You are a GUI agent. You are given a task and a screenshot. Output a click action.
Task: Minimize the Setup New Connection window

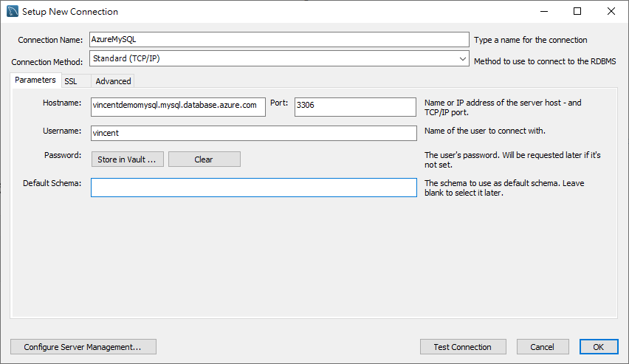[544, 11]
